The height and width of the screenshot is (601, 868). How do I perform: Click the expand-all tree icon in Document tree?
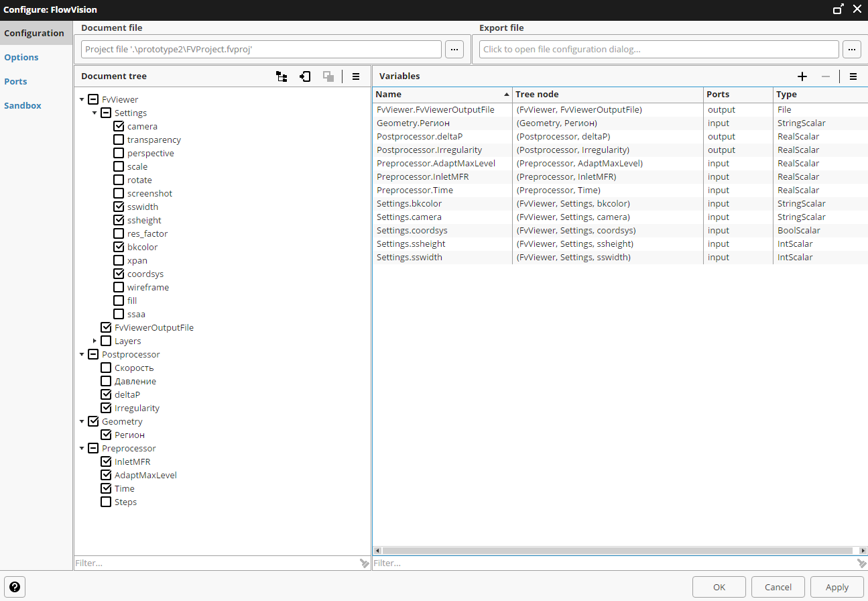[282, 76]
